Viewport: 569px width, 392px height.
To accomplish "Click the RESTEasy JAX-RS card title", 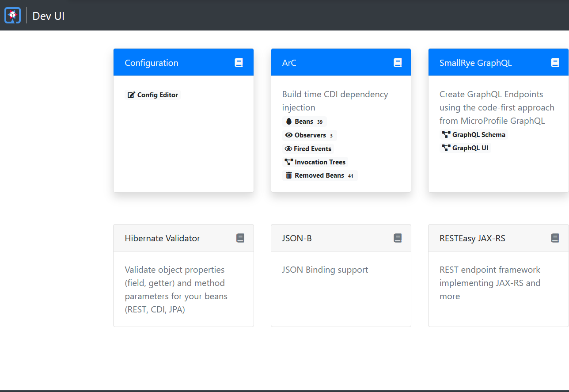I will tap(472, 238).
